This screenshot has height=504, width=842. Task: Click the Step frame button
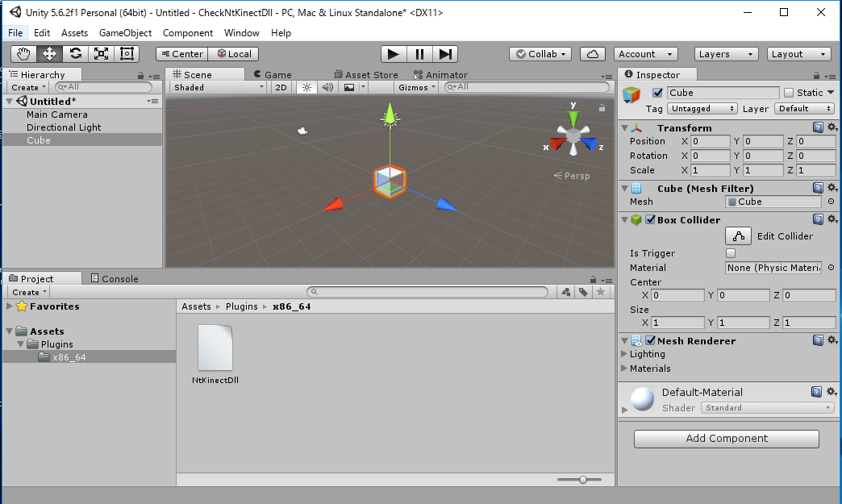click(445, 54)
